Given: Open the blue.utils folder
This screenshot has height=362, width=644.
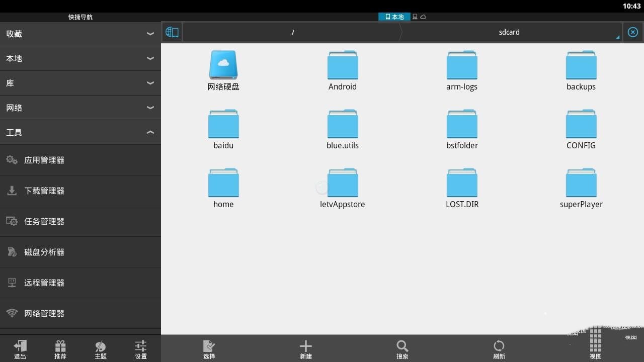Looking at the screenshot, I should pyautogui.click(x=343, y=124).
